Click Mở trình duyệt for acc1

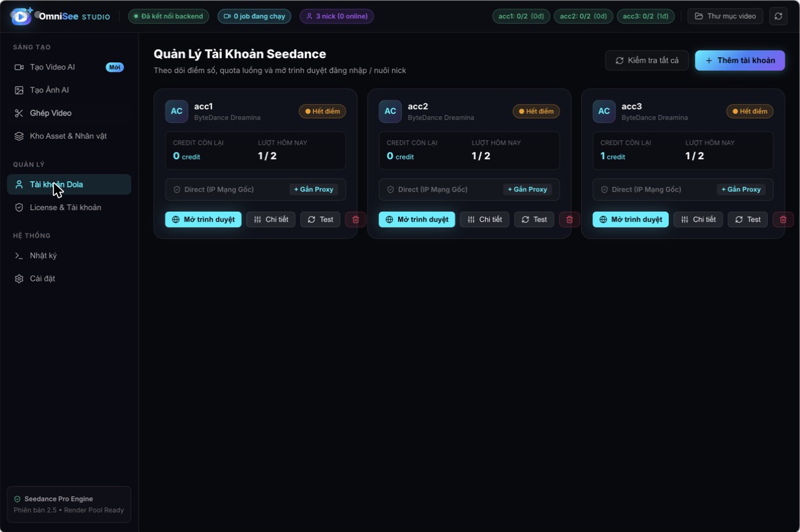point(203,220)
